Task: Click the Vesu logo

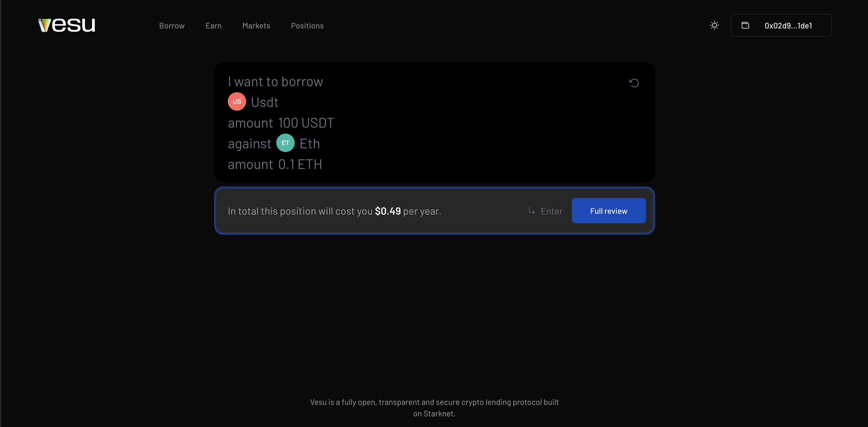Action: coord(66,25)
